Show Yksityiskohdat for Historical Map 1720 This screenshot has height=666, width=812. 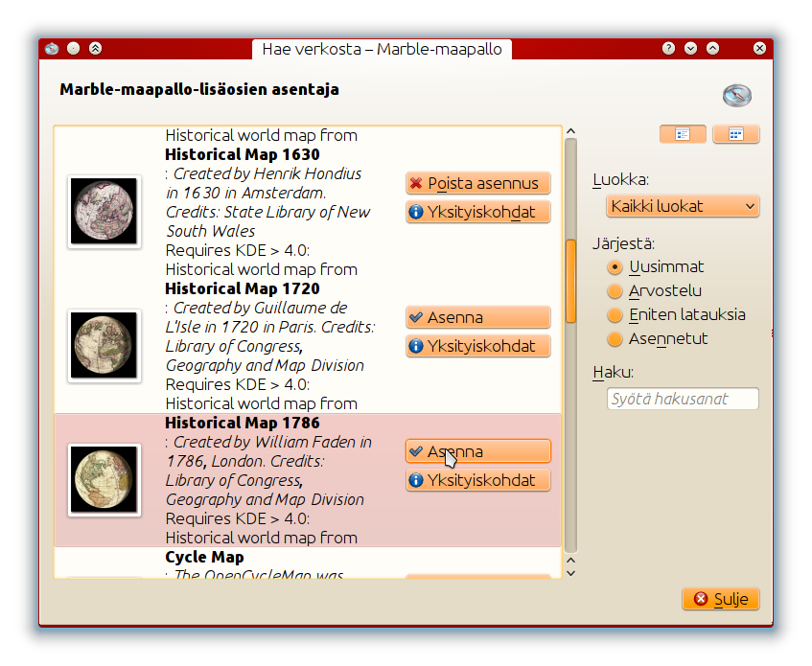478,346
